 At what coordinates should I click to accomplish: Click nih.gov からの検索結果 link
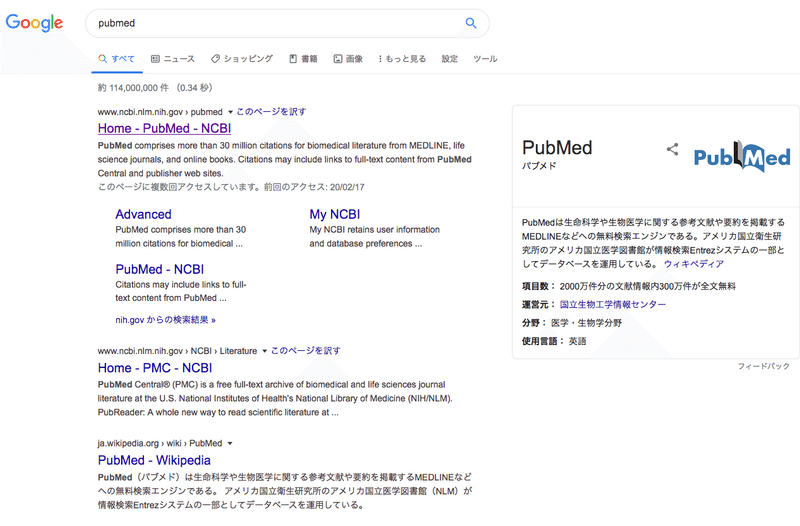point(165,320)
